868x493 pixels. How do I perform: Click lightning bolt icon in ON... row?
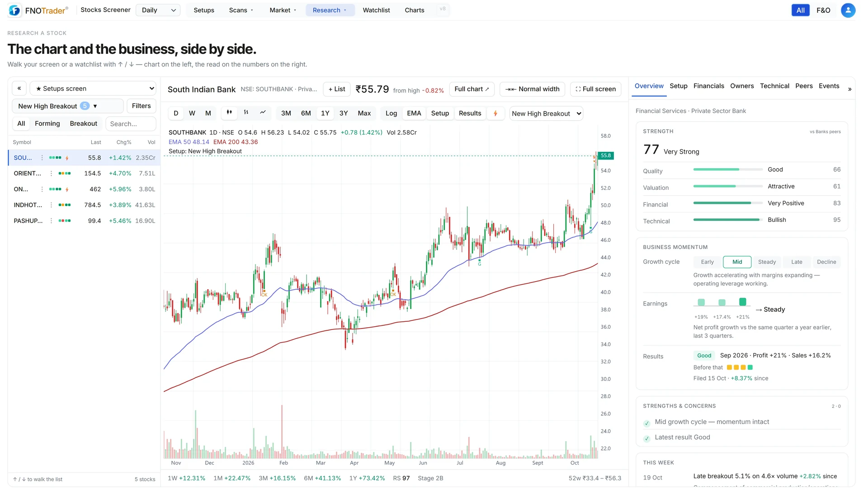point(67,189)
